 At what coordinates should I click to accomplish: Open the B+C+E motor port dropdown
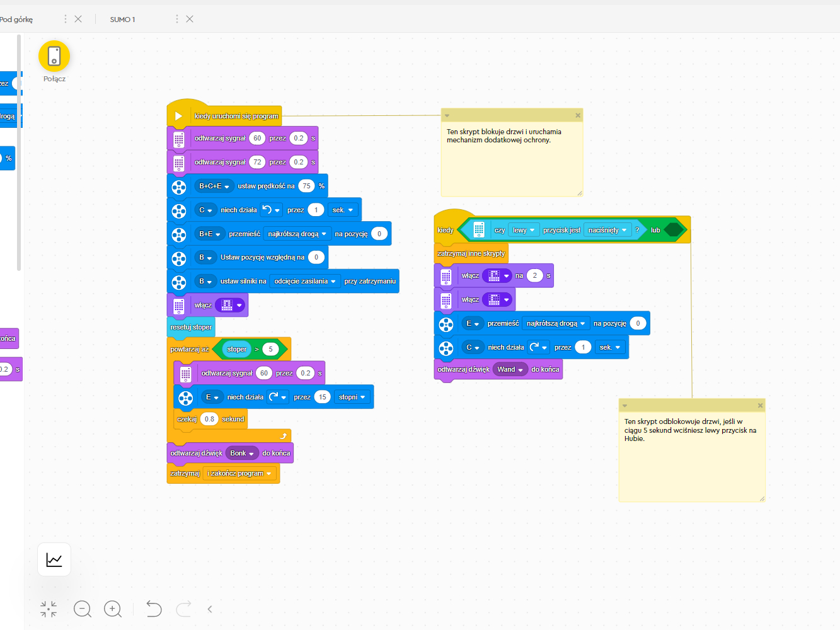coord(214,186)
